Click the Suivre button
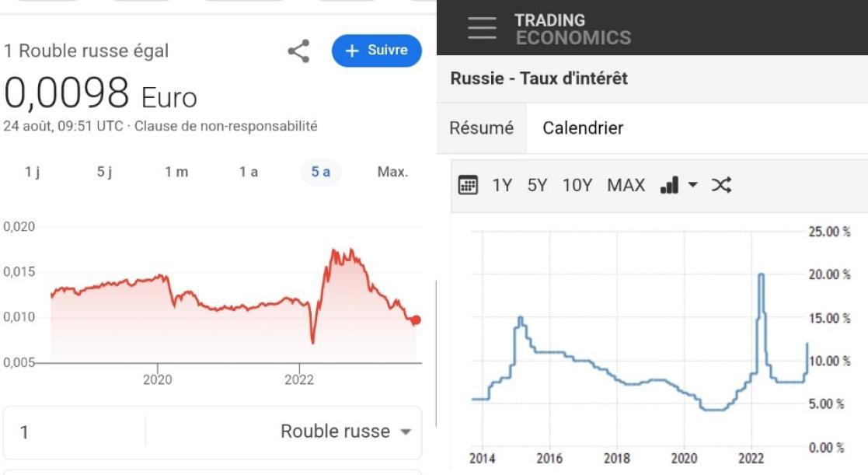This screenshot has height=475, width=868. coord(377,51)
